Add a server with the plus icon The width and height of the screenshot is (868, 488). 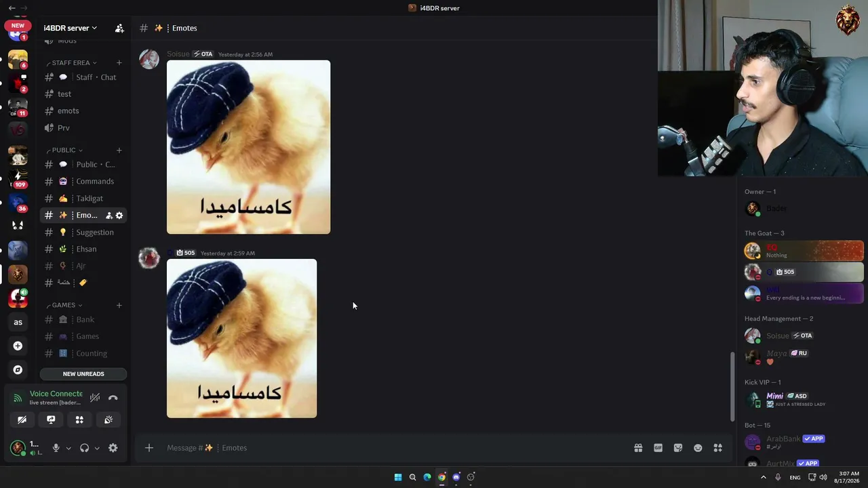point(18,346)
